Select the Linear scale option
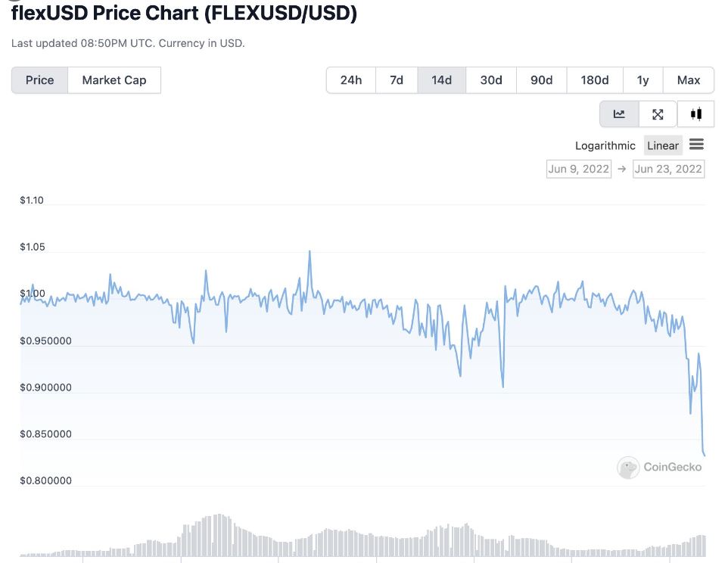This screenshot has width=728, height=563. tap(663, 145)
